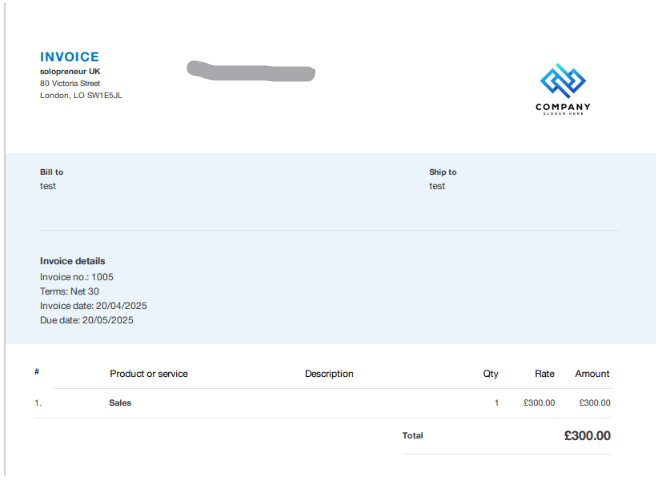Click the London, LO SW1E5JL line

[81, 95]
